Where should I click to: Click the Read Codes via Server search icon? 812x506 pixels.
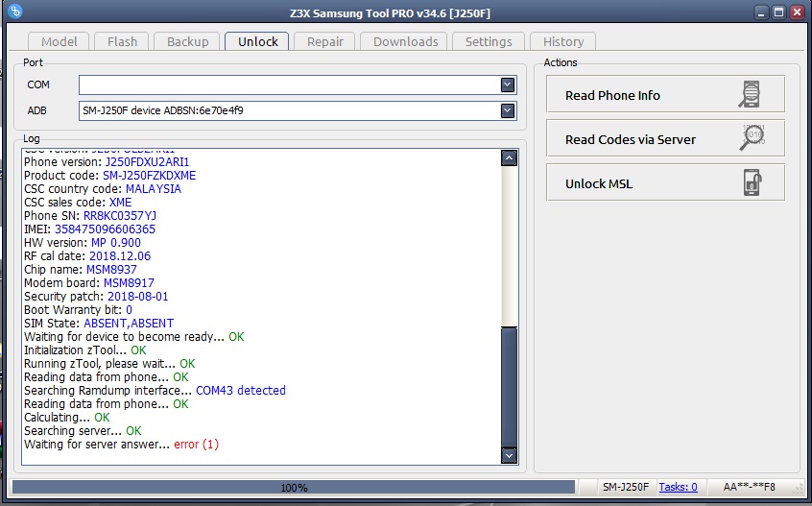752,137
